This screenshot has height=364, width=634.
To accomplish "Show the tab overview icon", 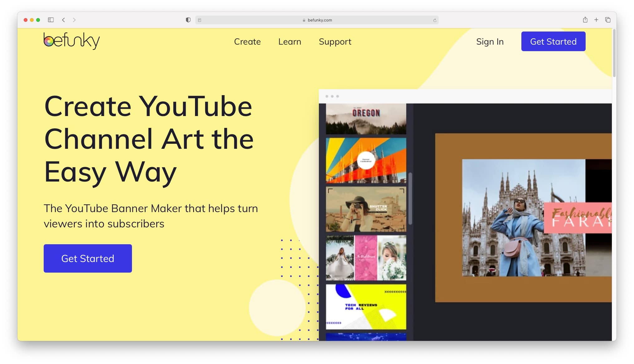I will click(x=608, y=20).
